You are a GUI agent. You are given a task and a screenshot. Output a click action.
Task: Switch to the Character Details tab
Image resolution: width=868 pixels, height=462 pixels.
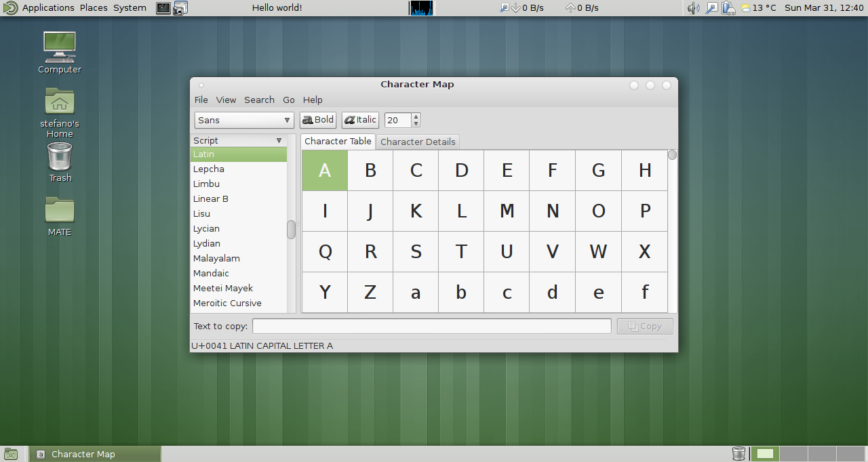tap(418, 142)
